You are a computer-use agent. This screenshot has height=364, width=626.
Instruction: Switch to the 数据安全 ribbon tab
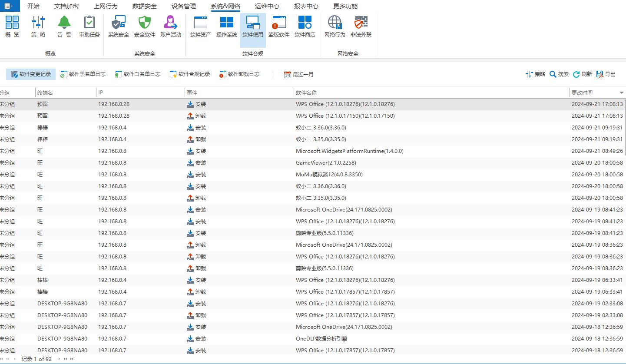145,6
